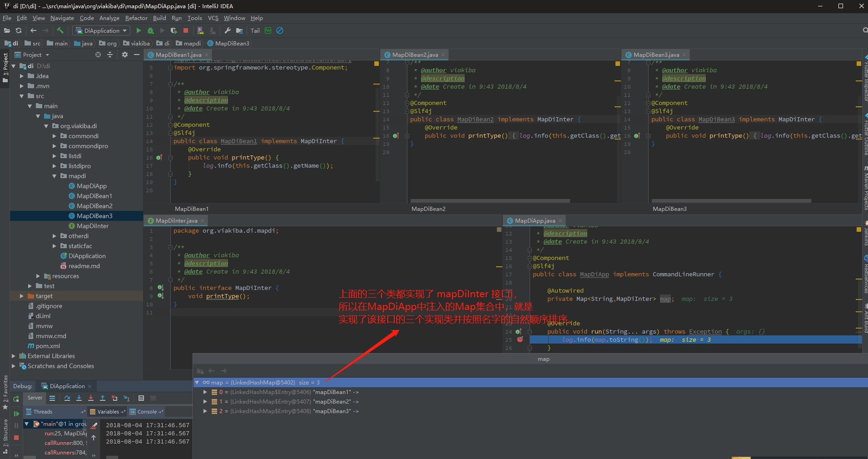868x459 pixels.
Task: Expand map entry 0 mapDiBean1
Action: pos(205,392)
